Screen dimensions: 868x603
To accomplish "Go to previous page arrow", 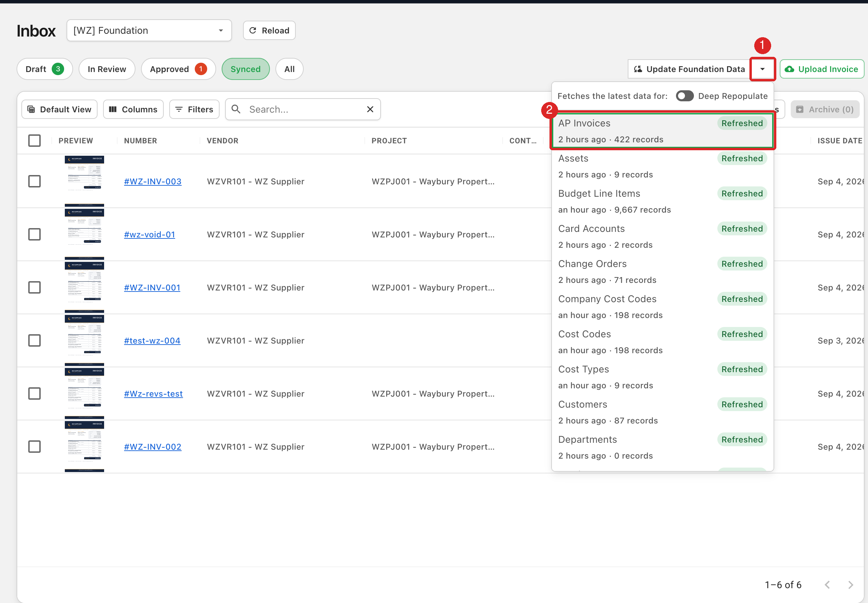I will tap(827, 585).
